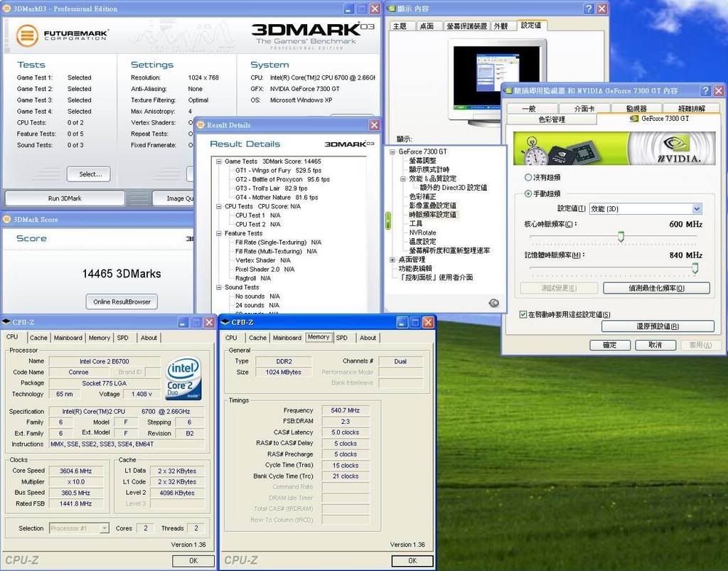Switch to the 主題 tab
The height and width of the screenshot is (571, 728).
[x=400, y=26]
